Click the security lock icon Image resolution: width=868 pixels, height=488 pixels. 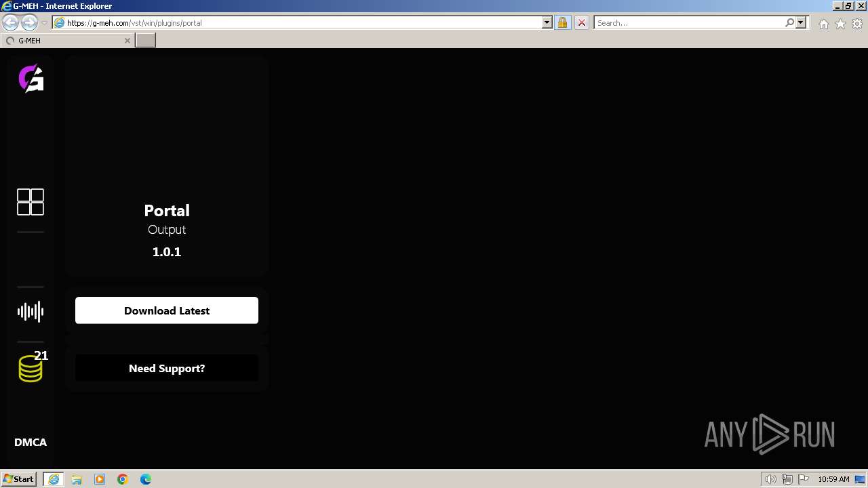click(x=562, y=22)
